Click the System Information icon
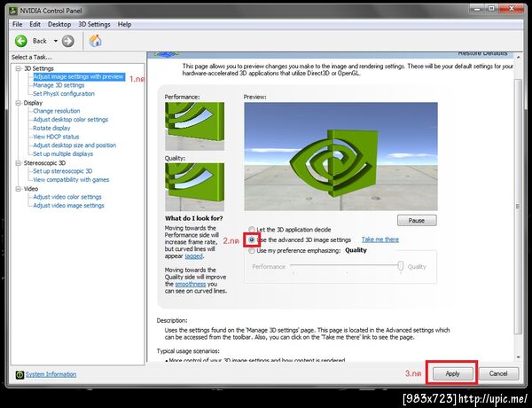The height and width of the screenshot is (408, 532). (x=20, y=374)
